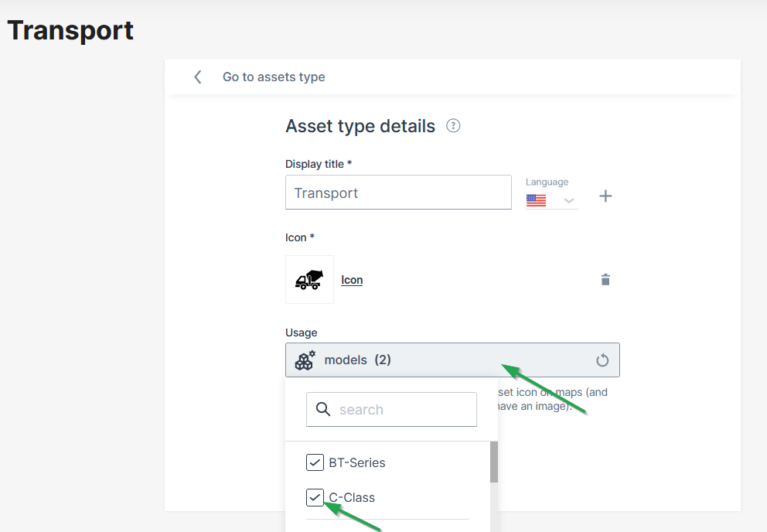Uncheck the C-Class checkbox
This screenshot has height=532, width=767.
pos(315,497)
